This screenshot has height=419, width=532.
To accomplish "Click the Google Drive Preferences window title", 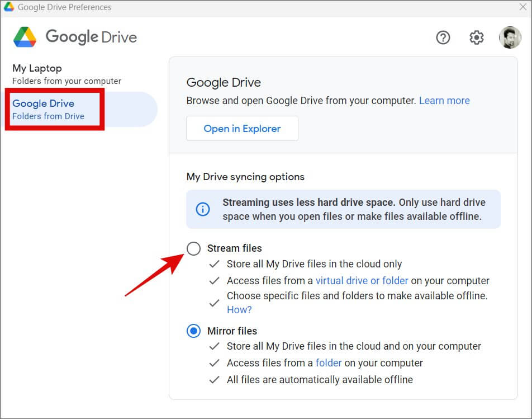I will pyautogui.click(x=64, y=7).
